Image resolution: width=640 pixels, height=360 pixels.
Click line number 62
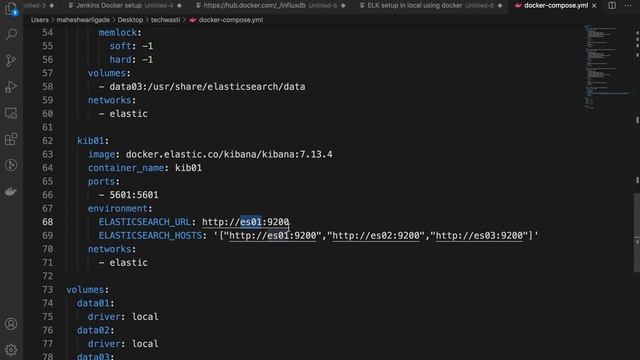coord(48,141)
